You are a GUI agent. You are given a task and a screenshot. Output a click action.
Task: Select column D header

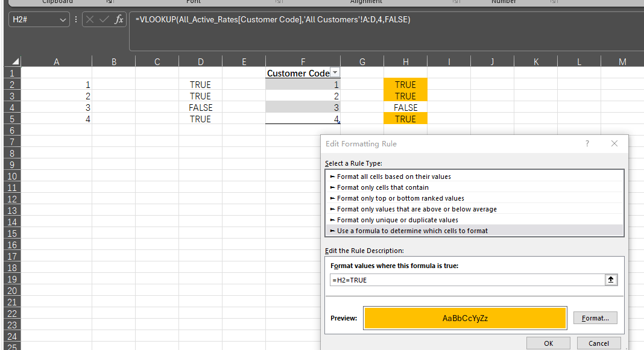pyautogui.click(x=200, y=61)
